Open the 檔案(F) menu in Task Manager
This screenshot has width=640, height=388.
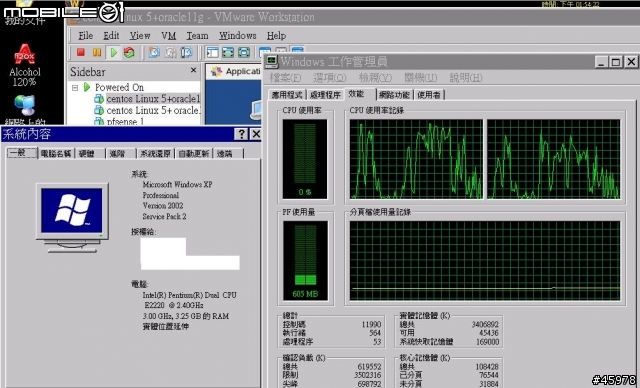(285, 78)
